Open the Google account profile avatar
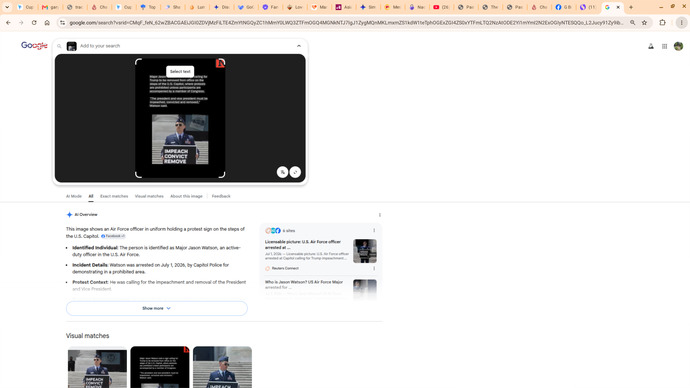 [x=678, y=46]
